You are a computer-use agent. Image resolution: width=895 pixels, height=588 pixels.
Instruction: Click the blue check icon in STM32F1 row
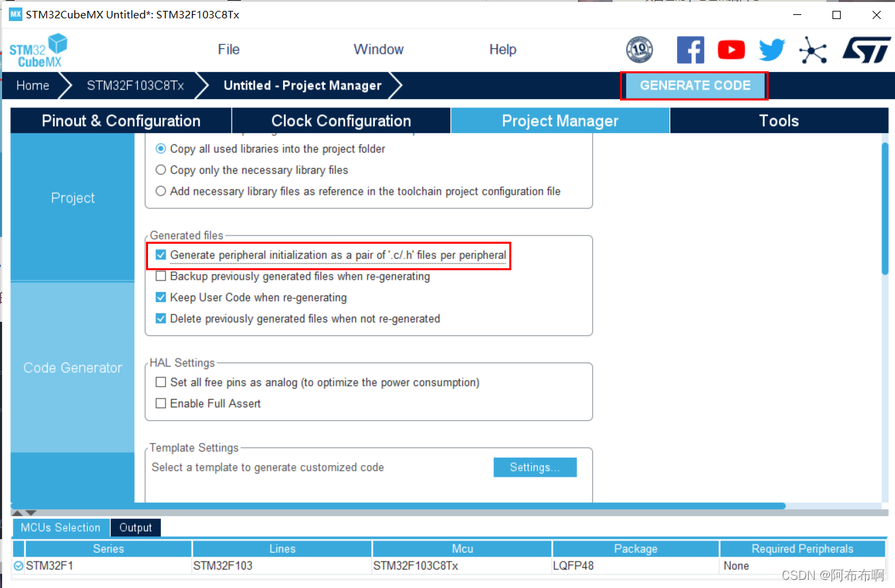18,566
